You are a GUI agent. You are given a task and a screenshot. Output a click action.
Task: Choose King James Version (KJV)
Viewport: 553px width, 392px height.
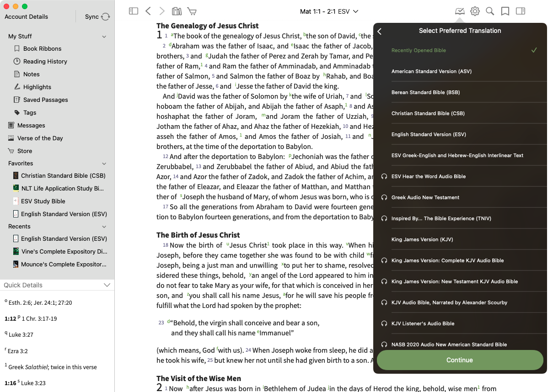coord(422,239)
